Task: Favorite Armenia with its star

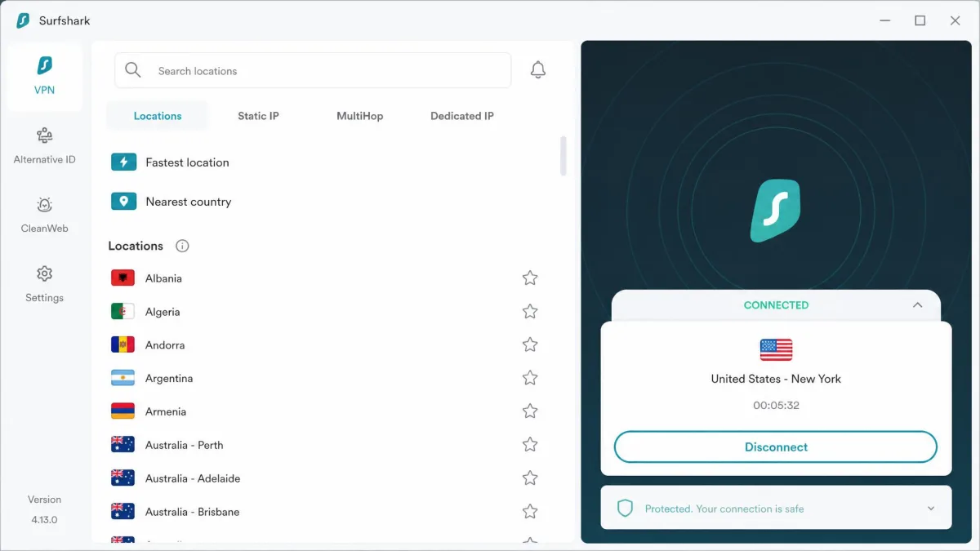Action: point(530,411)
